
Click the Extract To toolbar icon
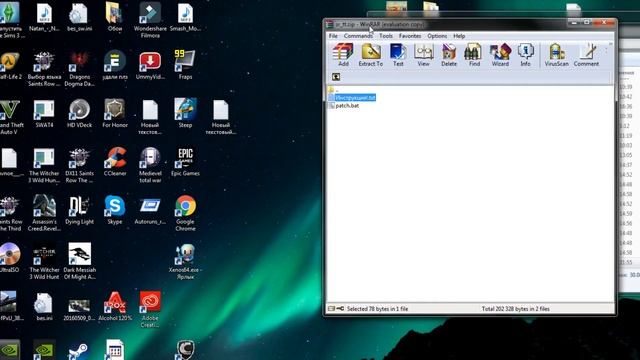click(371, 55)
